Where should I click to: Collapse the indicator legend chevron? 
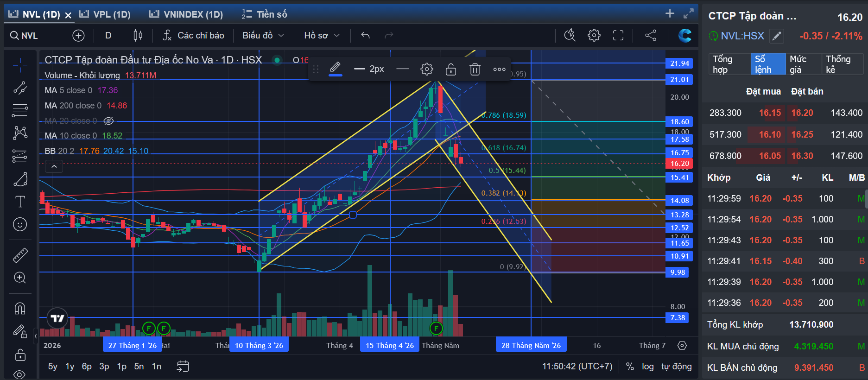(54, 166)
